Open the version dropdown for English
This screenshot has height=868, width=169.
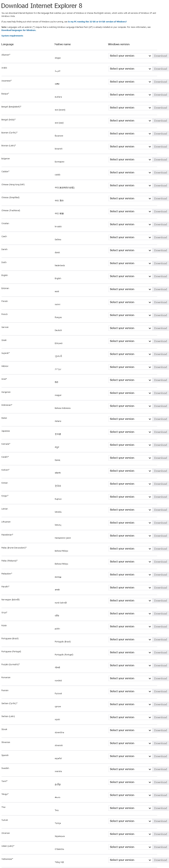[130, 276]
